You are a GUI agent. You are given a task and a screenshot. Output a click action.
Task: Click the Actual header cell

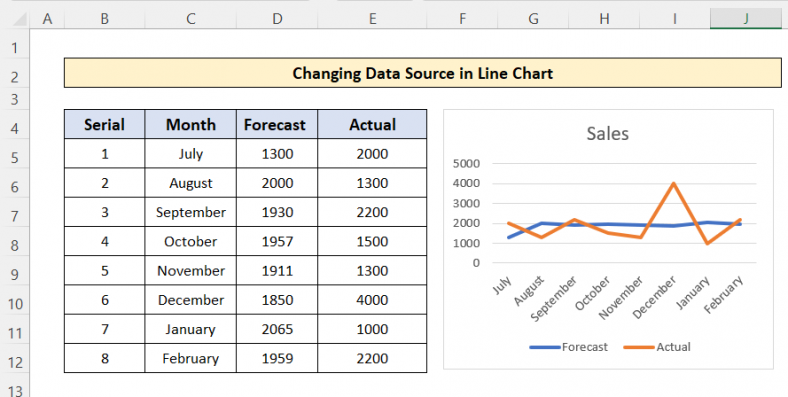click(372, 124)
